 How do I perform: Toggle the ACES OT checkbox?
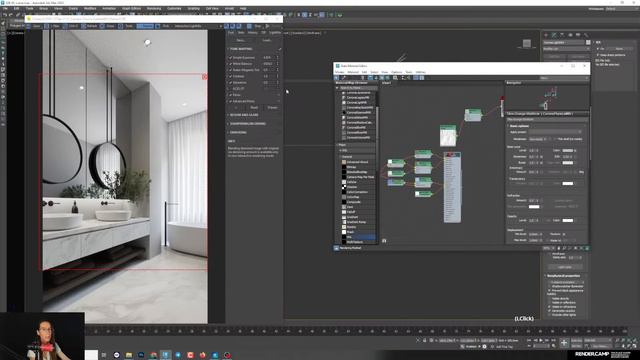tap(231, 89)
